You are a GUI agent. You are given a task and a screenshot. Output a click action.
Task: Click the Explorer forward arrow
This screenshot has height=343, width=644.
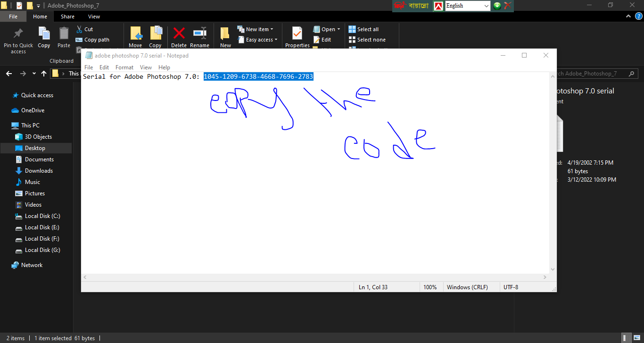[x=23, y=74]
